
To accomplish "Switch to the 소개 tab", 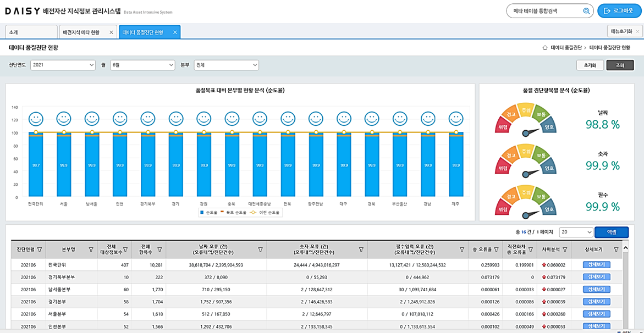I will 31,32.
